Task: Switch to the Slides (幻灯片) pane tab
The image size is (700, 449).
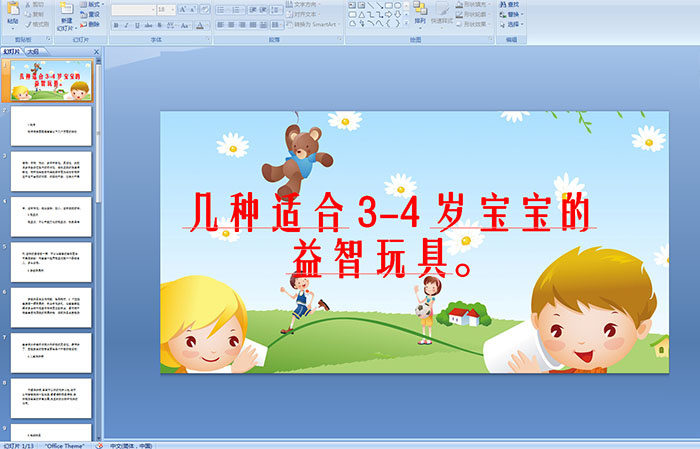Action: 12,52
